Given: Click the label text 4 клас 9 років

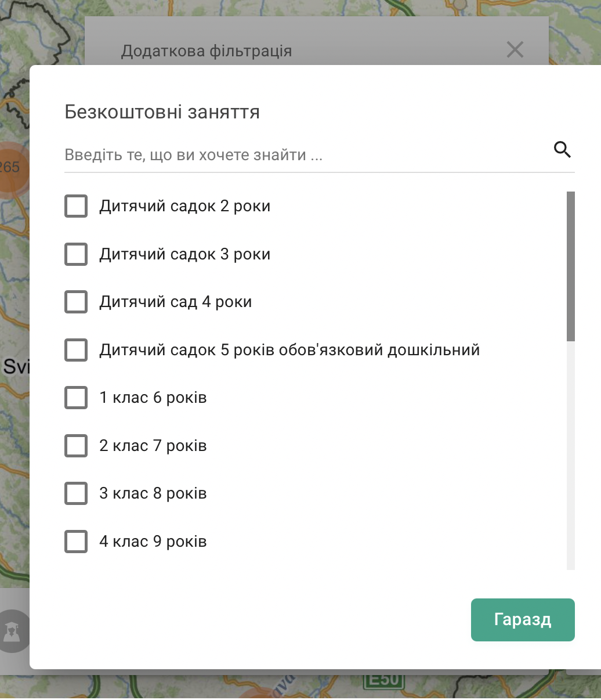Looking at the screenshot, I should 153,542.
